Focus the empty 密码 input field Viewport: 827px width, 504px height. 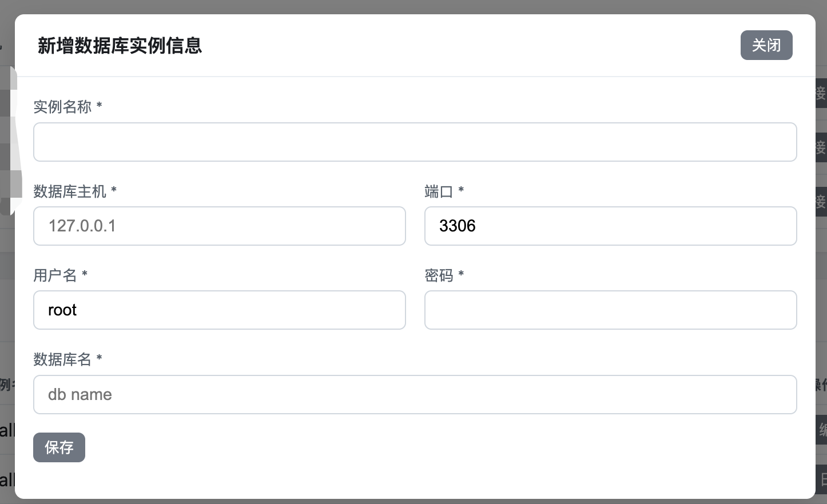click(610, 310)
